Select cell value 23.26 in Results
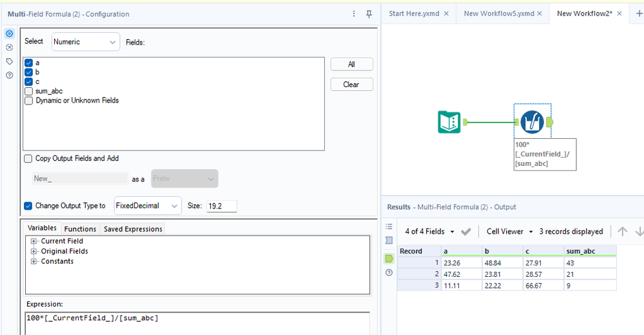This screenshot has width=644, height=335. click(x=462, y=263)
